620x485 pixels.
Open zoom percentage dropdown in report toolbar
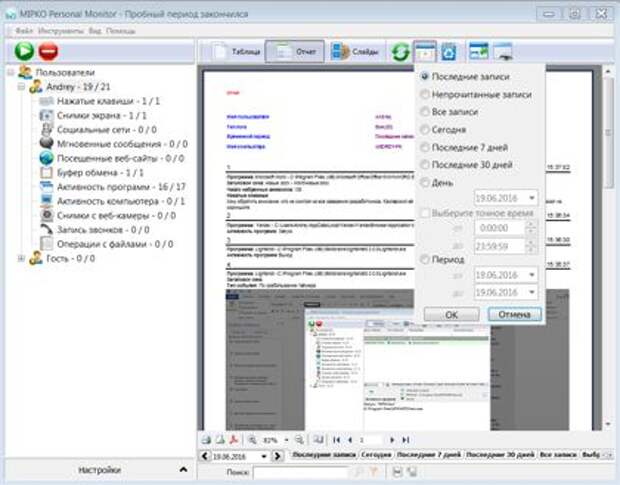tap(286, 440)
